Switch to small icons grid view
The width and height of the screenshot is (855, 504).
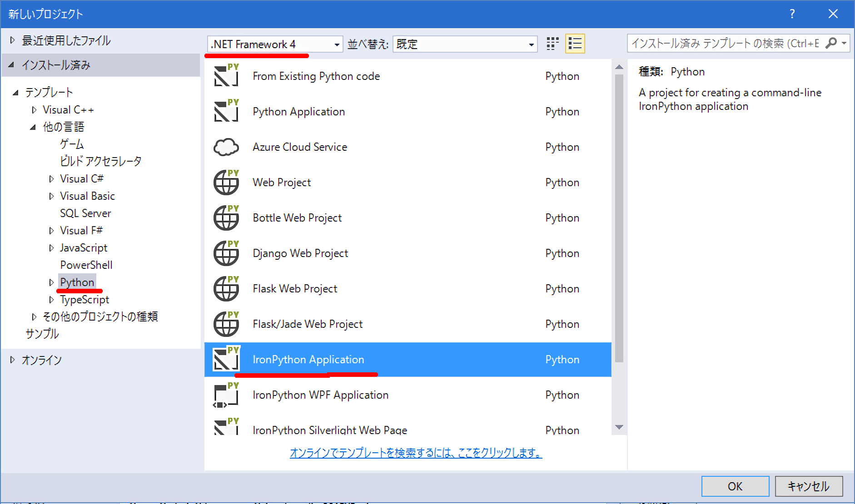click(552, 44)
